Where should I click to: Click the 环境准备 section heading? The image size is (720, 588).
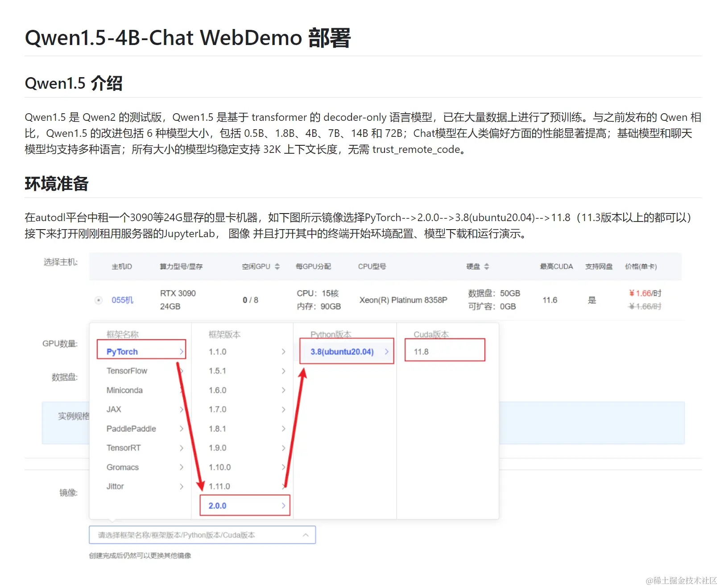[x=57, y=184]
